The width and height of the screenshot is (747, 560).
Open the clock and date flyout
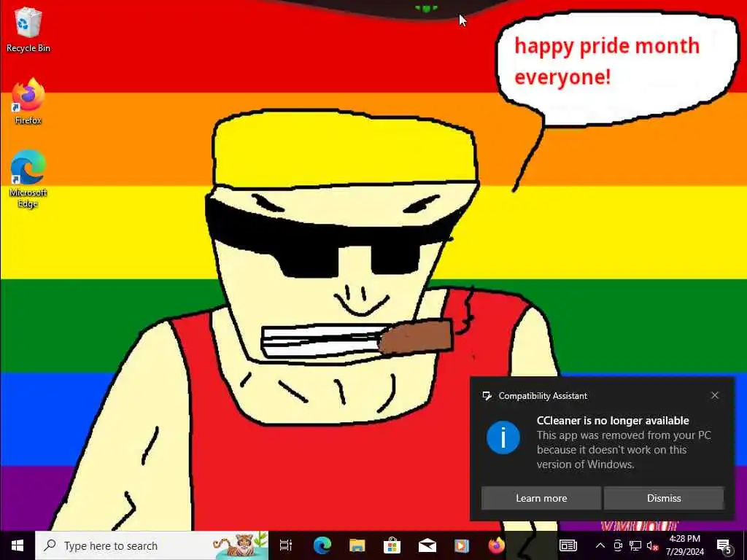coord(684,545)
